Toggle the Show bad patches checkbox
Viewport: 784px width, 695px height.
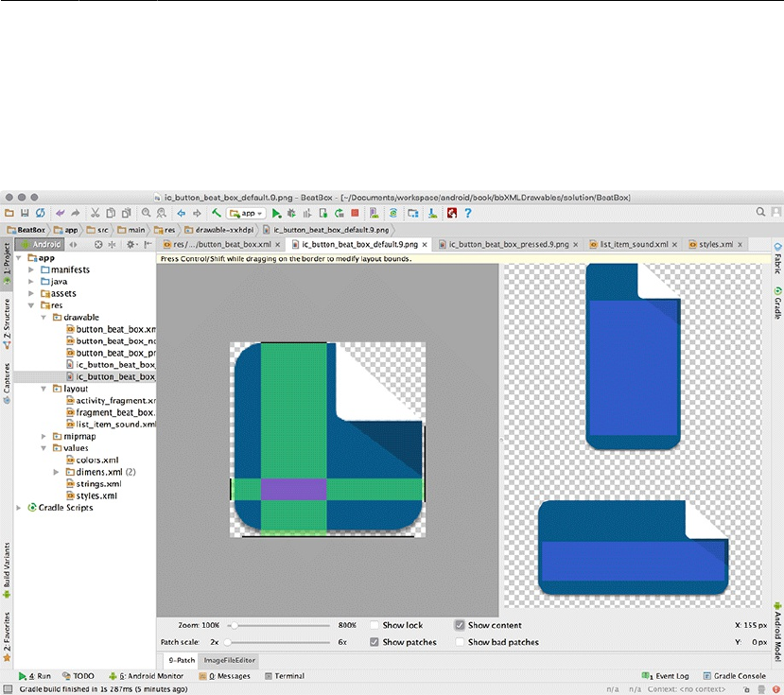tap(460, 642)
